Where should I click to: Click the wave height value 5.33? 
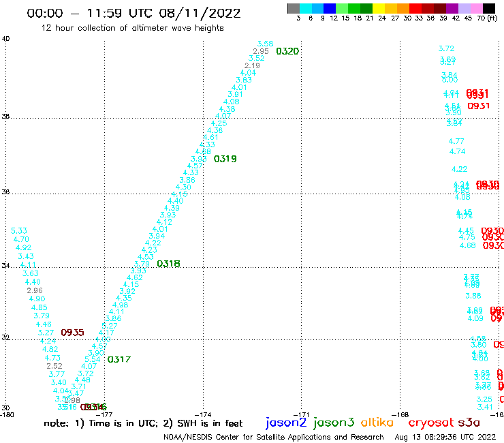(19, 230)
